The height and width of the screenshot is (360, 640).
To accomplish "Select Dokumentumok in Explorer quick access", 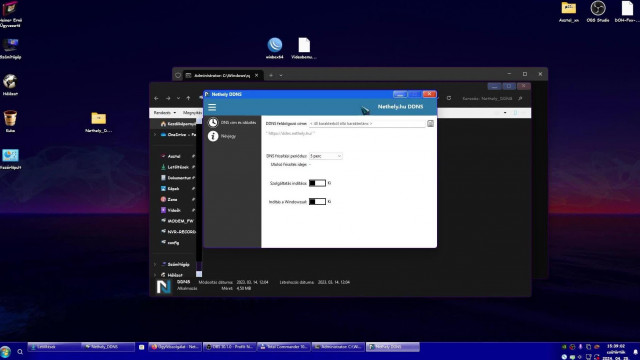I will pyautogui.click(x=178, y=178).
